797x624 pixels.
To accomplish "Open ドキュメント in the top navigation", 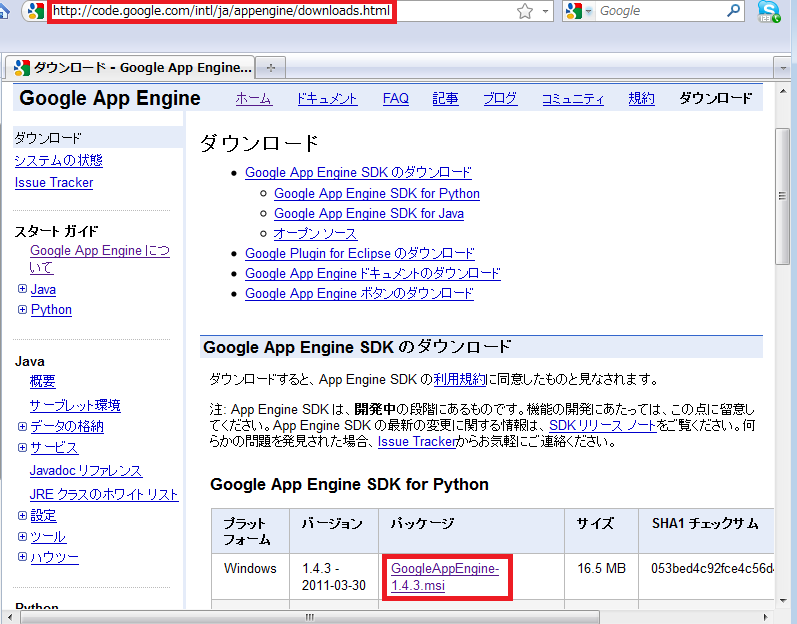I will [327, 98].
